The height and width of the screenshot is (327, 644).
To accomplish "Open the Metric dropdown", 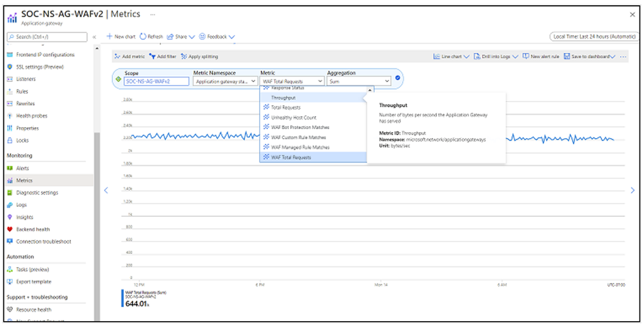I will [293, 81].
